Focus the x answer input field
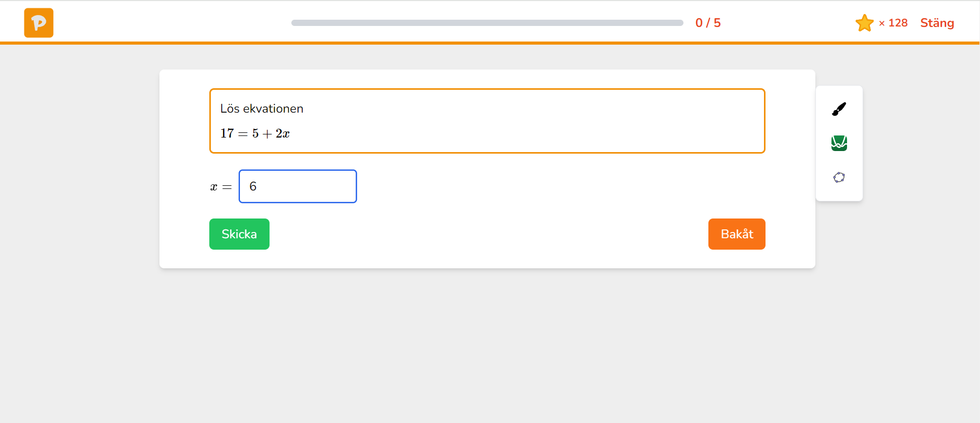The width and height of the screenshot is (980, 423). click(298, 186)
